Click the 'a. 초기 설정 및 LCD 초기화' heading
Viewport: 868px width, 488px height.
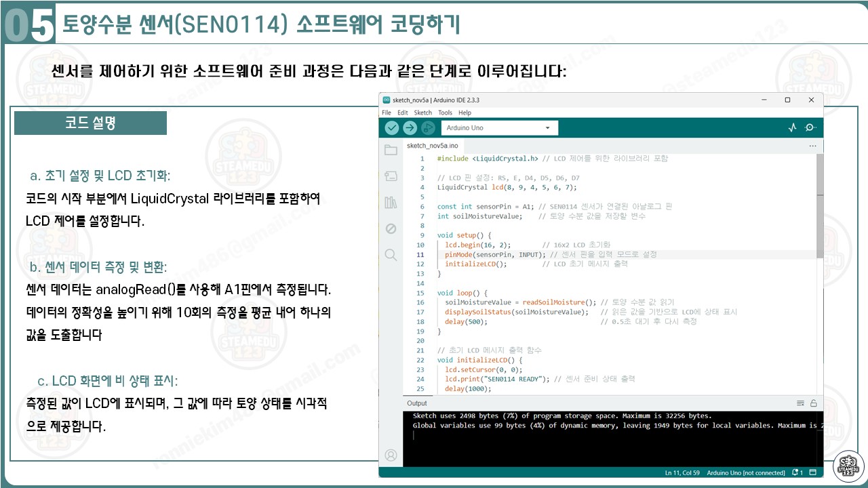click(x=100, y=176)
